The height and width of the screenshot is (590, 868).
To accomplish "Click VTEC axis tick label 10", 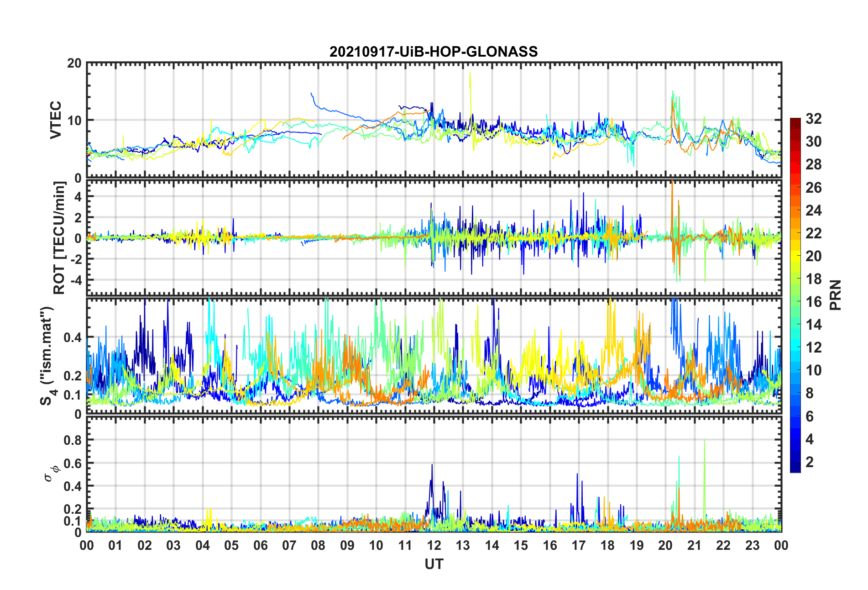I will (74, 121).
